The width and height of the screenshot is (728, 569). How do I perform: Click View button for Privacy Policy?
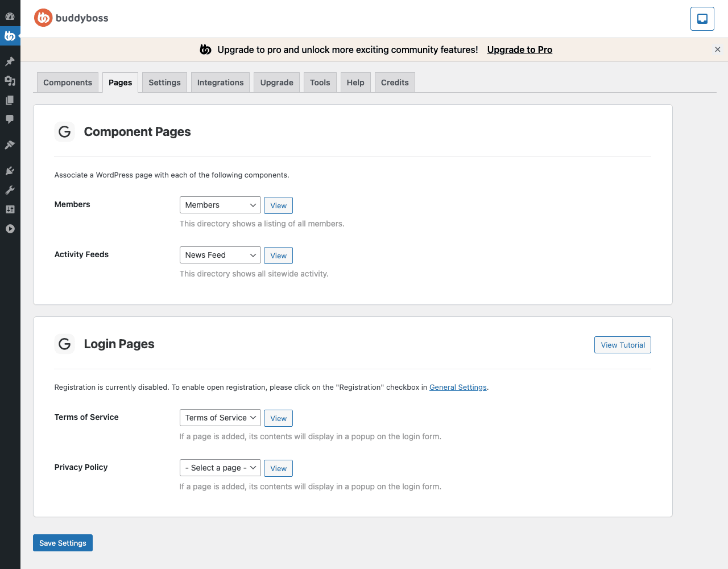coord(279,468)
